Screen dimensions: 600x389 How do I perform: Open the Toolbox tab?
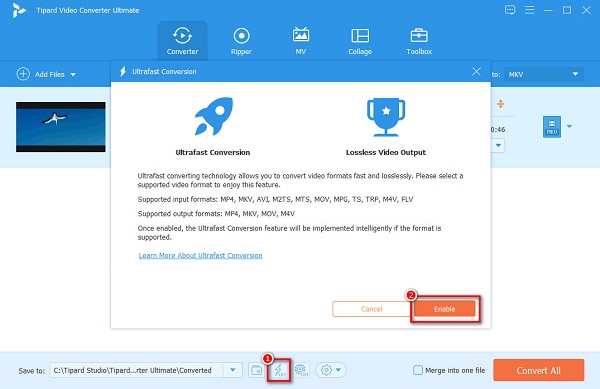click(419, 41)
